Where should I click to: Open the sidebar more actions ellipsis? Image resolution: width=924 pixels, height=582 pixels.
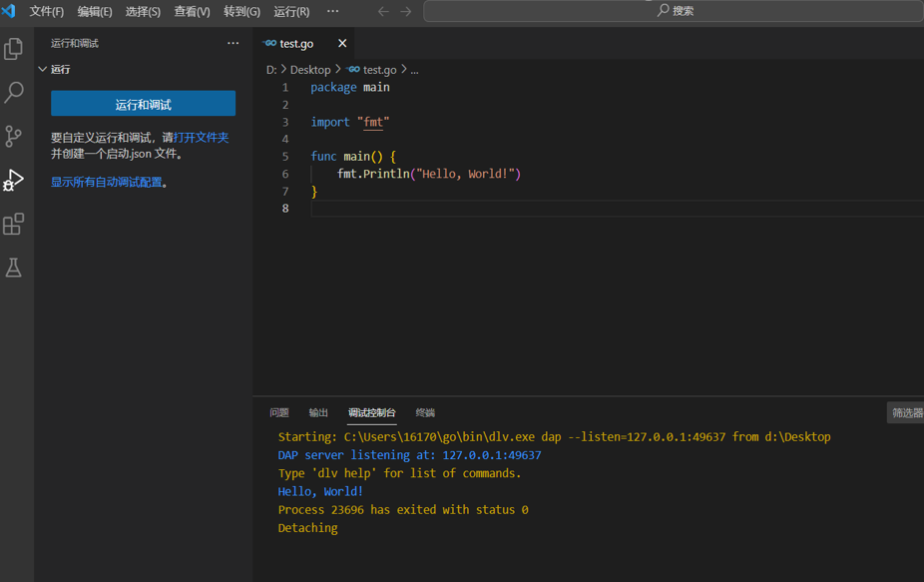(232, 44)
